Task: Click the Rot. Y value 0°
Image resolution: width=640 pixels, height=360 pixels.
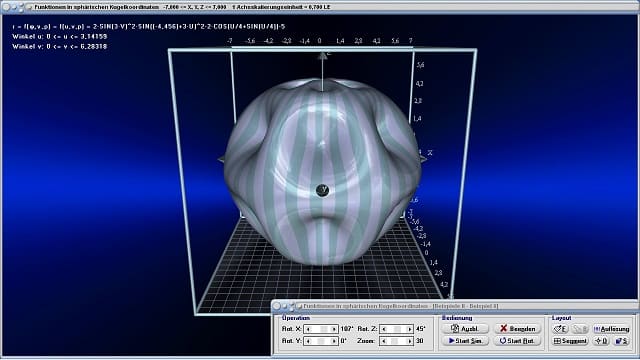Action: pyautogui.click(x=344, y=341)
